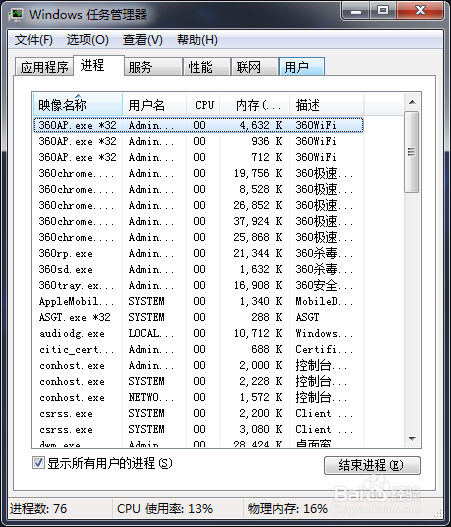Click 360安全 description of 360tray
The height and width of the screenshot is (527, 451).
(324, 285)
